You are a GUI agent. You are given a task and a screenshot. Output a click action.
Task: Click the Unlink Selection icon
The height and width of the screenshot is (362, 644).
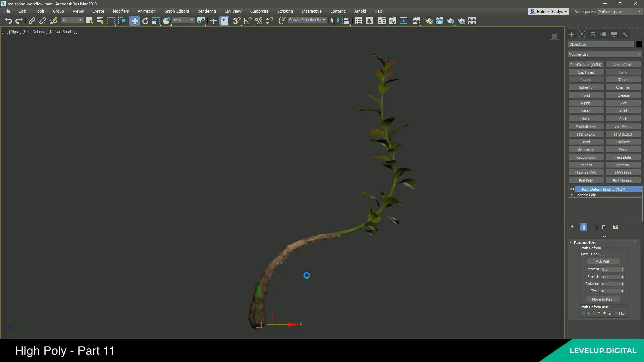pos(42,21)
